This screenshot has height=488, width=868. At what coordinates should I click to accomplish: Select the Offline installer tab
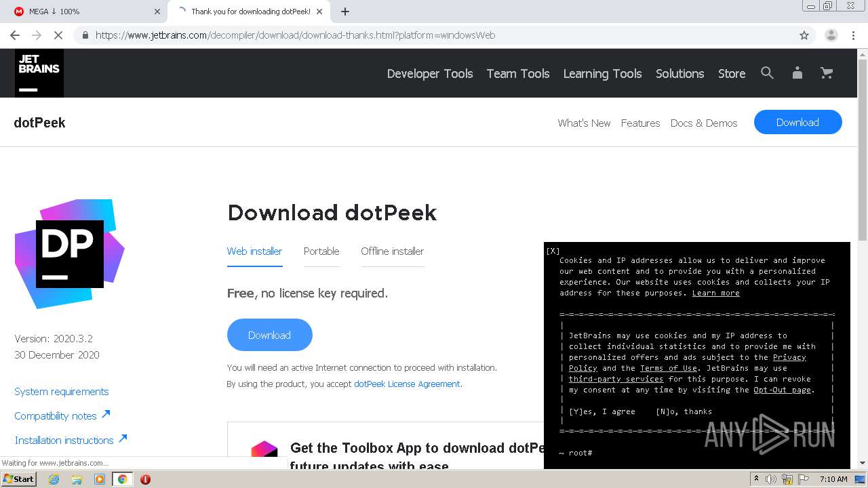[392, 251]
